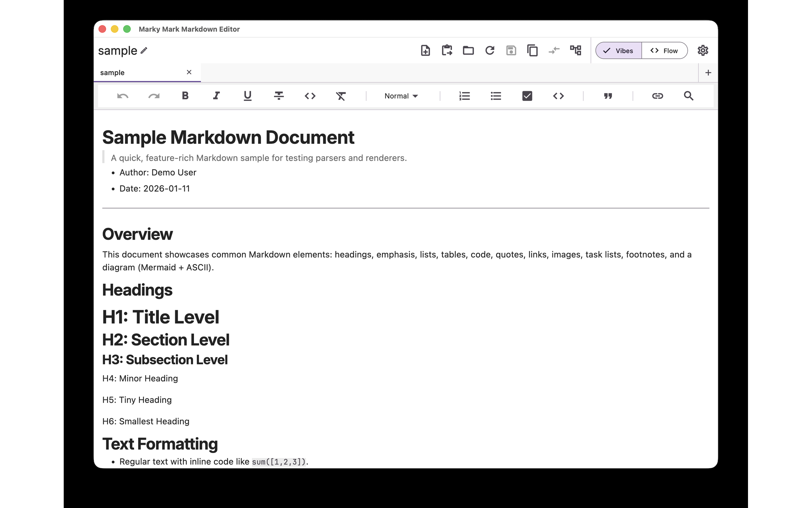This screenshot has height=508, width=812.
Task: Open a file with the folder icon
Action: (468, 51)
